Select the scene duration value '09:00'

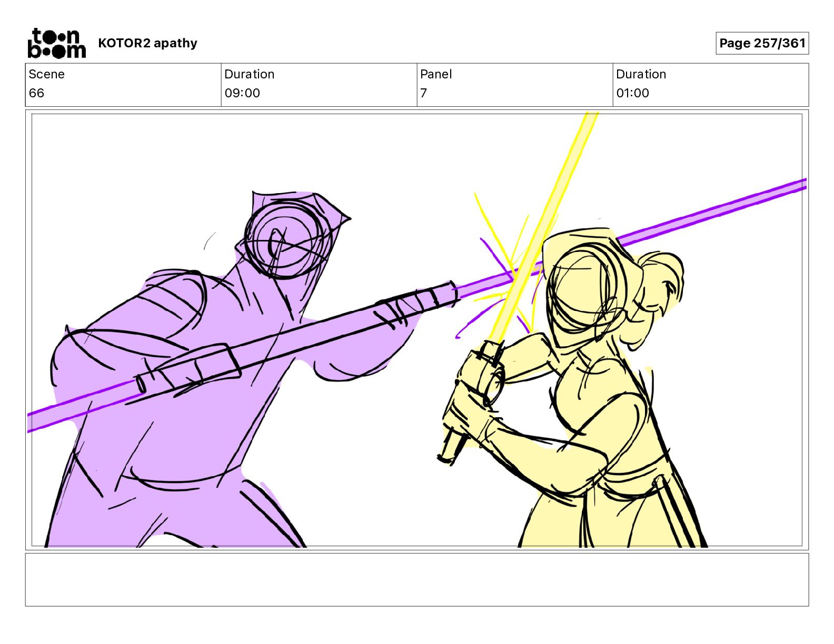coord(242,93)
